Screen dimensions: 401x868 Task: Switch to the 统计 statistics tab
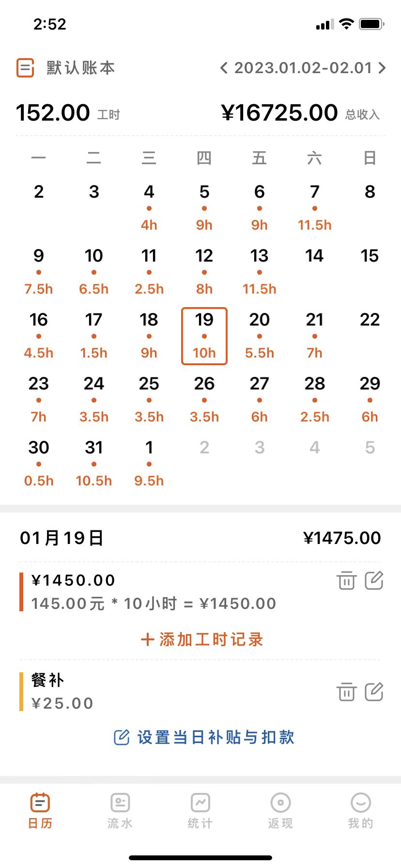coord(200,809)
